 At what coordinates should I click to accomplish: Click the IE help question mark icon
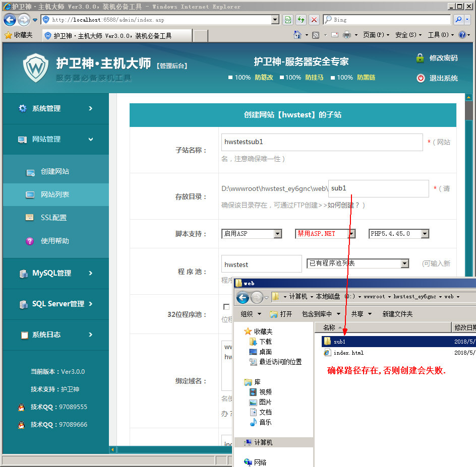[462, 35]
